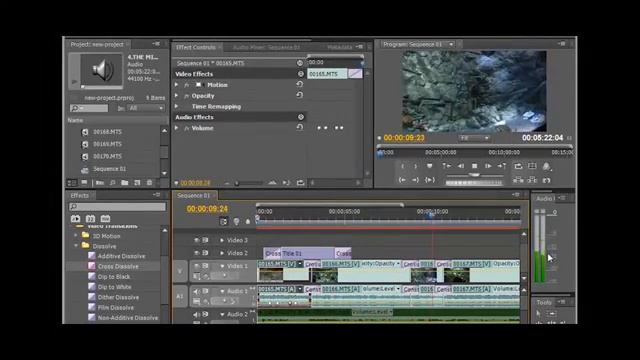Image resolution: width=640 pixels, height=360 pixels.
Task: Toggle safe margins button
Action: coord(532,166)
